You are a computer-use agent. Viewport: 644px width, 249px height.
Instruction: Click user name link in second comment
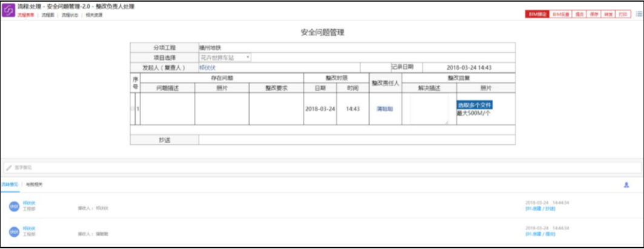click(x=29, y=228)
